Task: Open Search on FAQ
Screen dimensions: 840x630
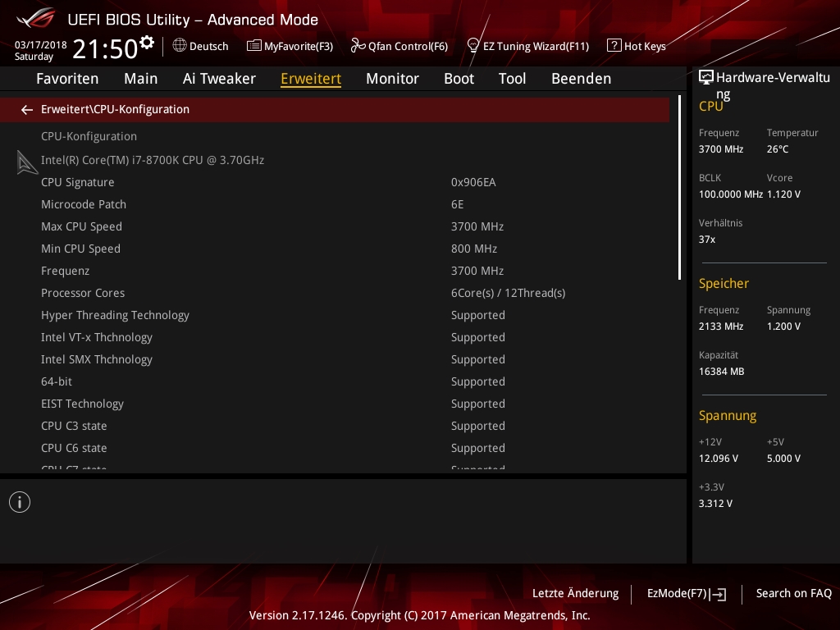Action: (x=794, y=594)
